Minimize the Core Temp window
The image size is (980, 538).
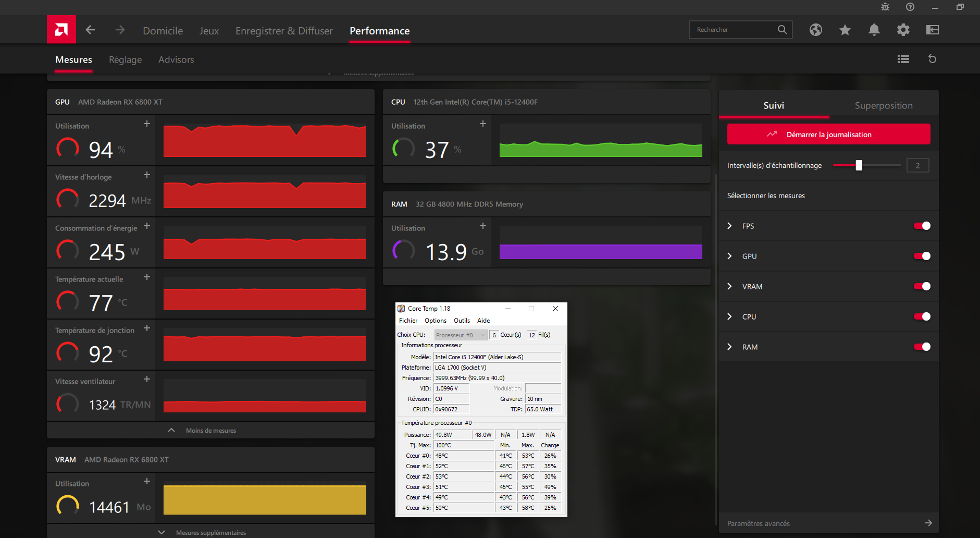tap(507, 309)
